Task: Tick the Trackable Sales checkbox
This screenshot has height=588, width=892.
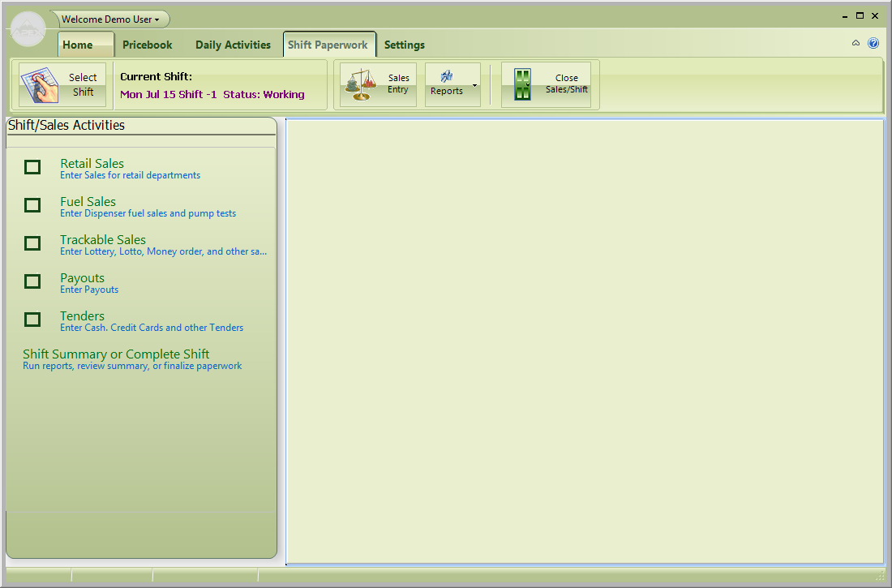Action: click(32, 243)
